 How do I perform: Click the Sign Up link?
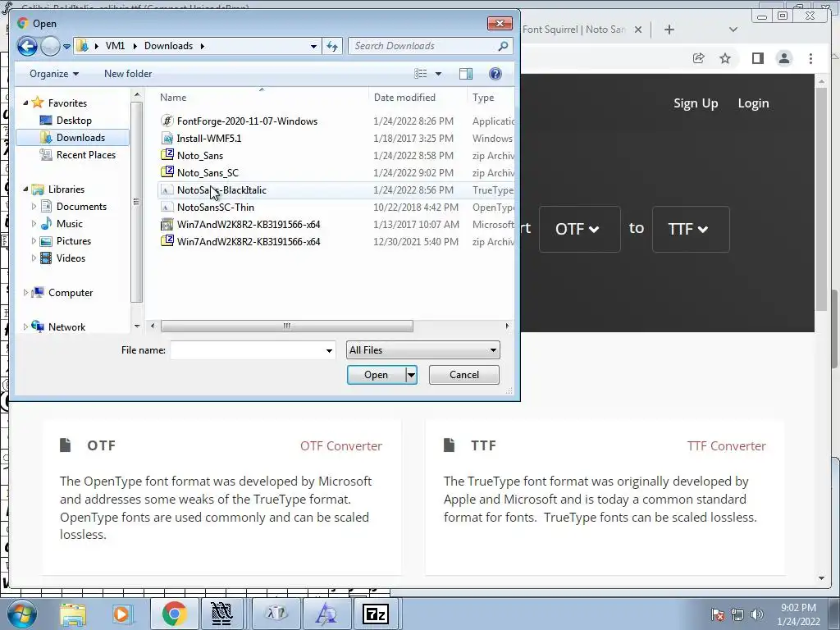[x=696, y=103]
